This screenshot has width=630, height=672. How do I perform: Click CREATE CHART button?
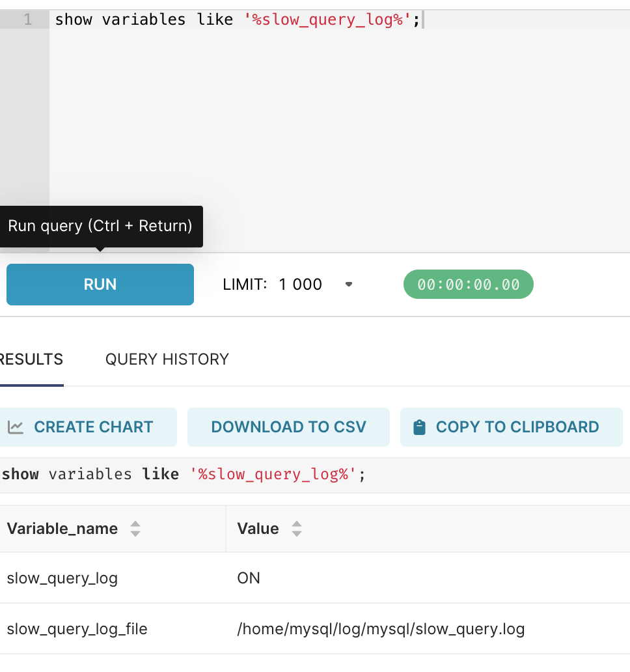(88, 427)
